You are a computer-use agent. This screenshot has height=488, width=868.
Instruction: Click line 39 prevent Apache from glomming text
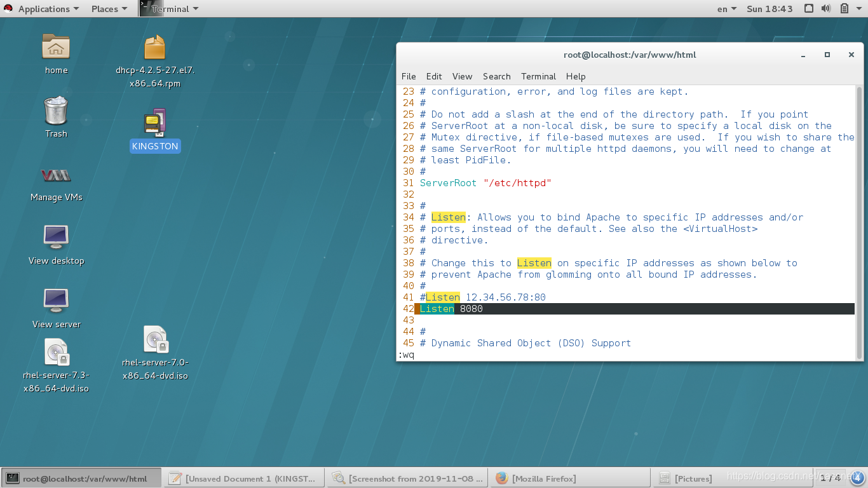point(589,274)
